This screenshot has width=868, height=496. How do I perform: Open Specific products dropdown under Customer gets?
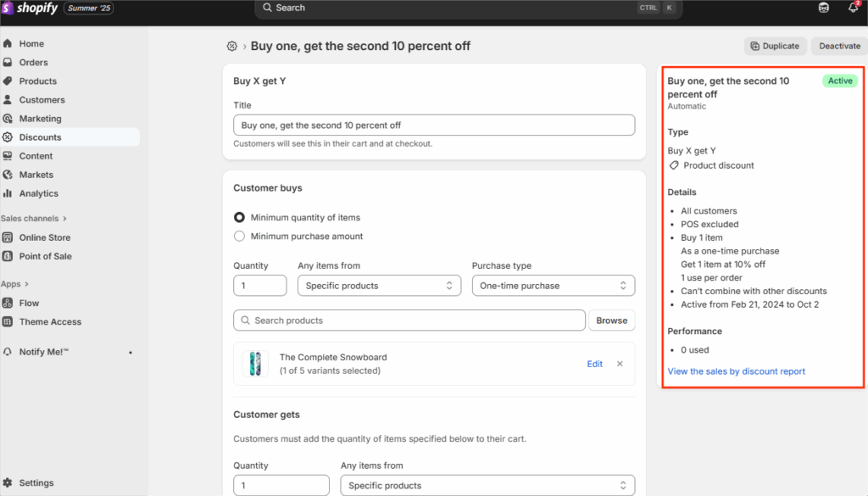point(487,486)
